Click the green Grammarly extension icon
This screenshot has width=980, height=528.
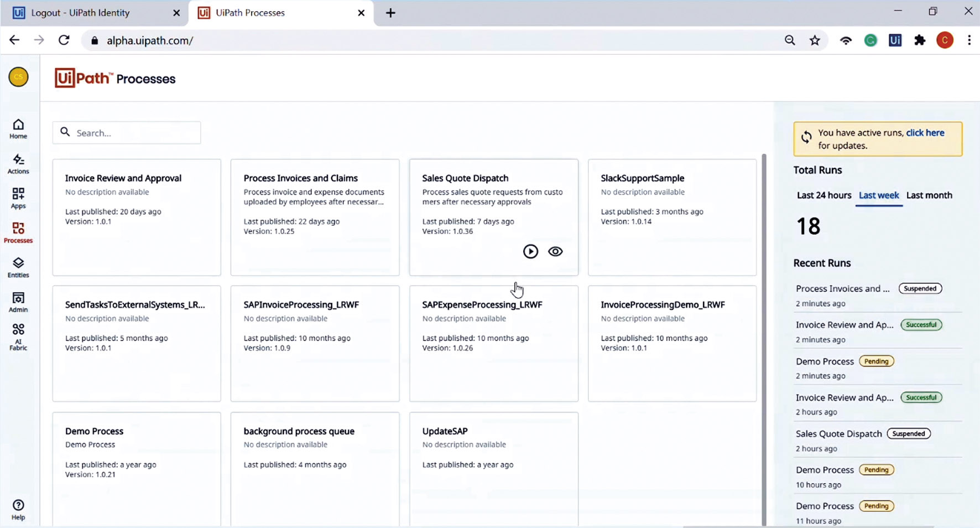[870, 40]
